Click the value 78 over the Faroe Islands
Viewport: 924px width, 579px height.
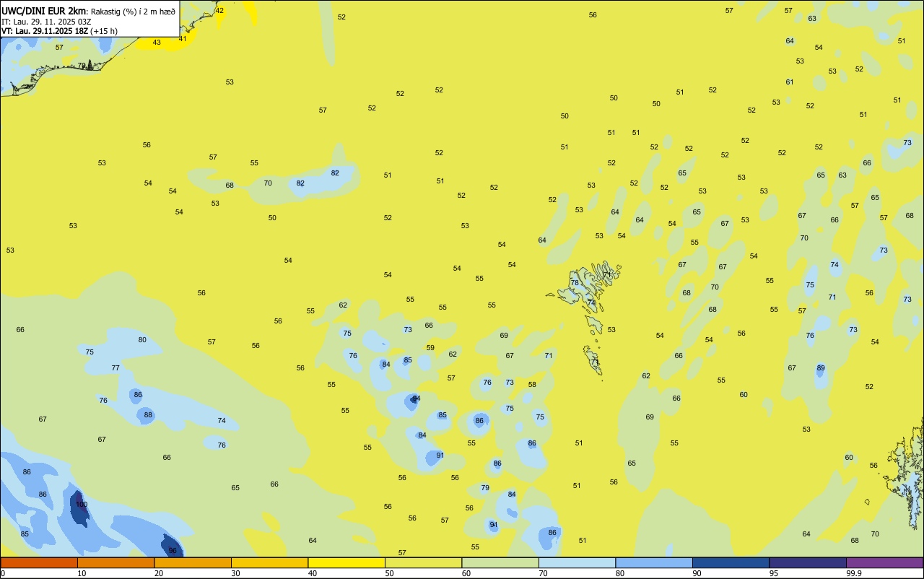(x=575, y=283)
